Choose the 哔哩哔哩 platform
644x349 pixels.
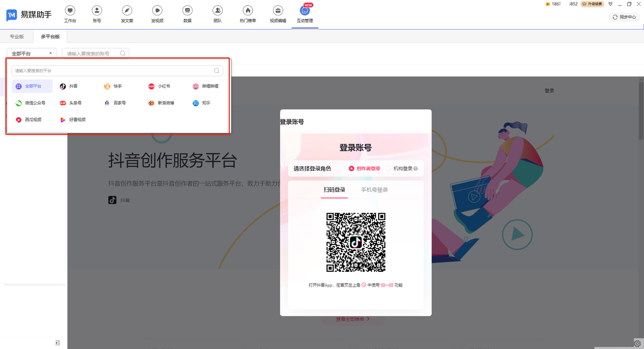point(206,86)
